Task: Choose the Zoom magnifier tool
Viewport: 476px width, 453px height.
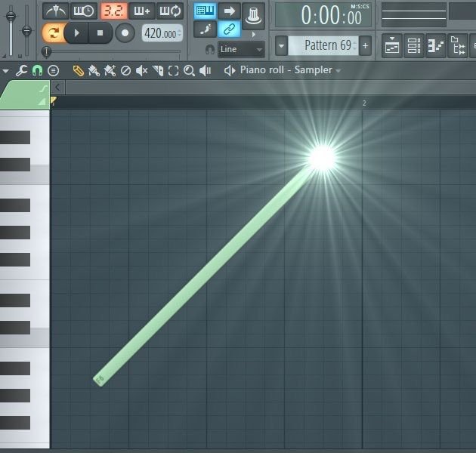Action: (x=189, y=70)
